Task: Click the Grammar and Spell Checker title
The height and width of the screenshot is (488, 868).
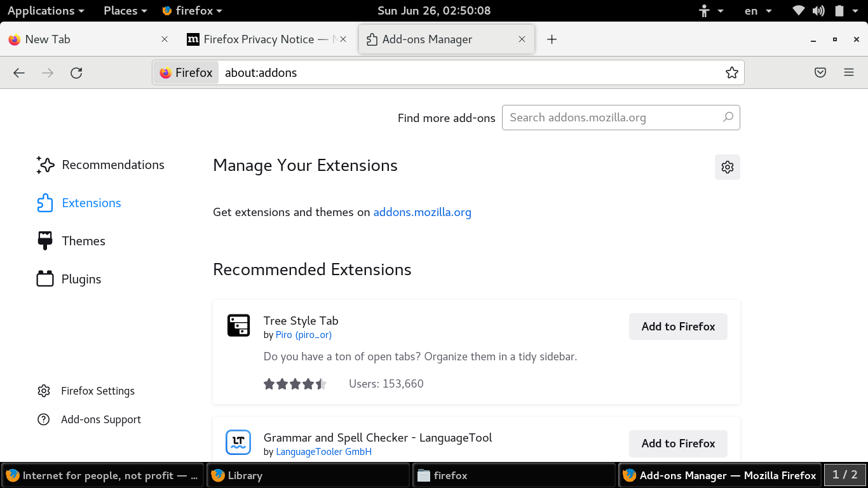Action: tap(378, 438)
